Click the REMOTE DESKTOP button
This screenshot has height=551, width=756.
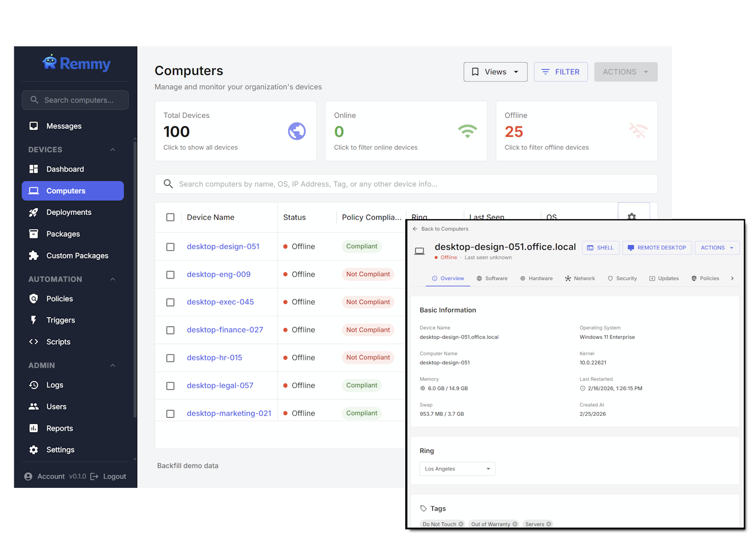point(657,248)
